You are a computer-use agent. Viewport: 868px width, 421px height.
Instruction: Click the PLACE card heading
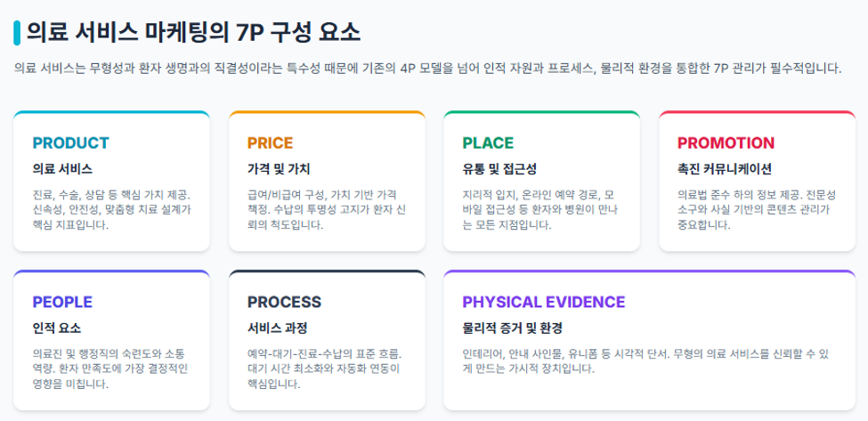pyautogui.click(x=488, y=142)
